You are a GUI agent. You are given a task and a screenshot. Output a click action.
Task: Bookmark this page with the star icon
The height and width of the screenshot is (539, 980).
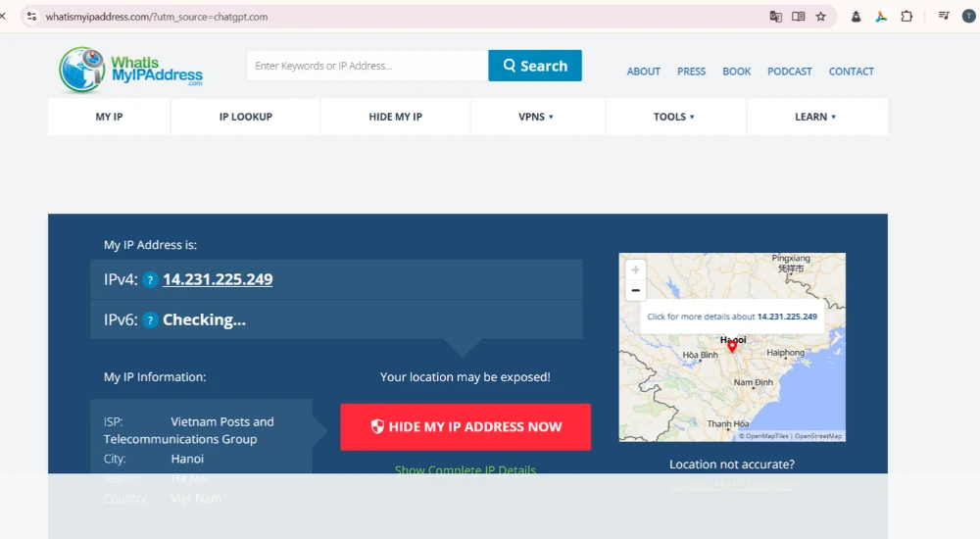820,17
